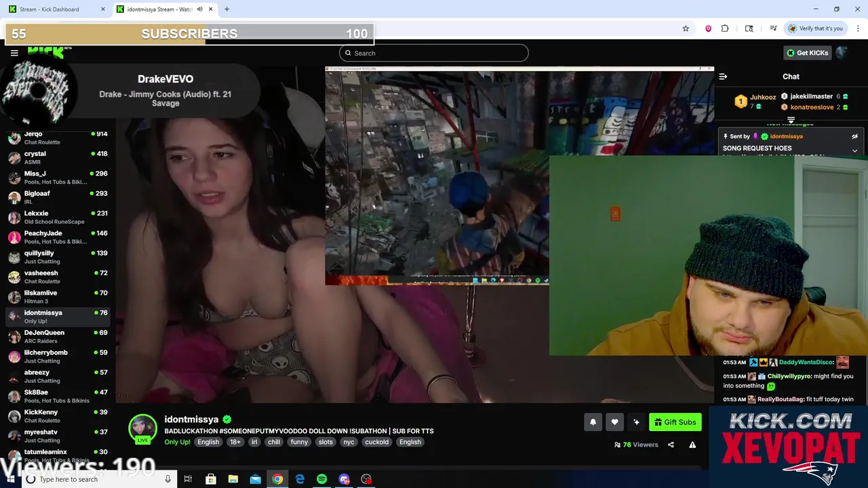868x488 pixels.
Task: Click the taskbar microphone search icon
Action: (x=168, y=479)
